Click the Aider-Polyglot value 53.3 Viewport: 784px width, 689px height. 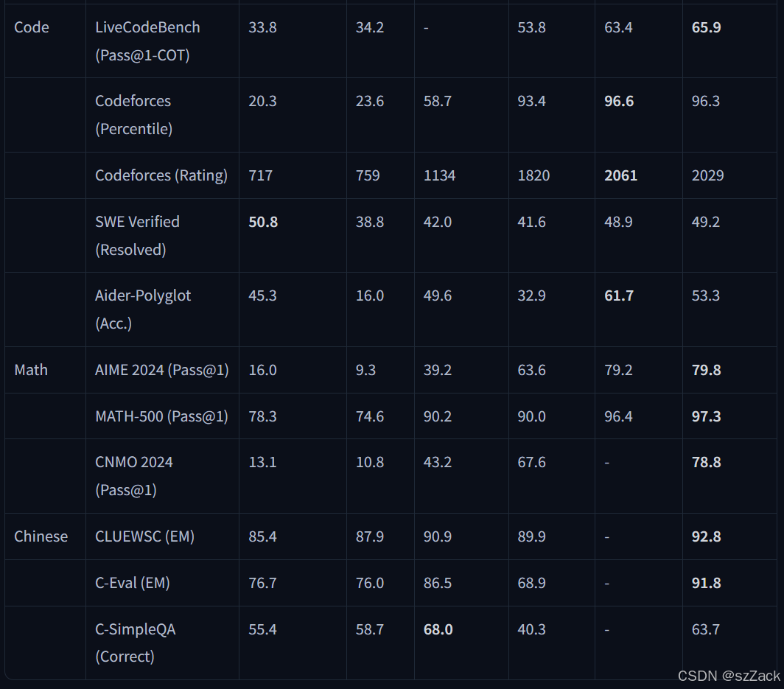pyautogui.click(x=705, y=295)
